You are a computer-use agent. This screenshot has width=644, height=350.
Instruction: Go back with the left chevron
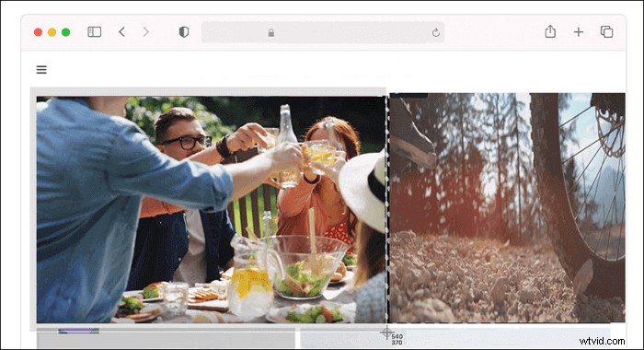[121, 31]
